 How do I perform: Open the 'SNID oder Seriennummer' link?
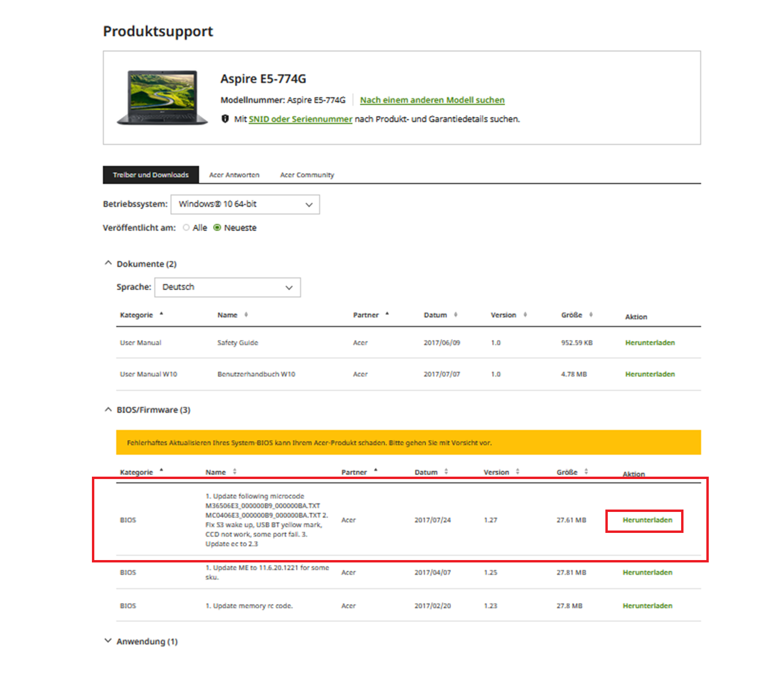(x=301, y=119)
